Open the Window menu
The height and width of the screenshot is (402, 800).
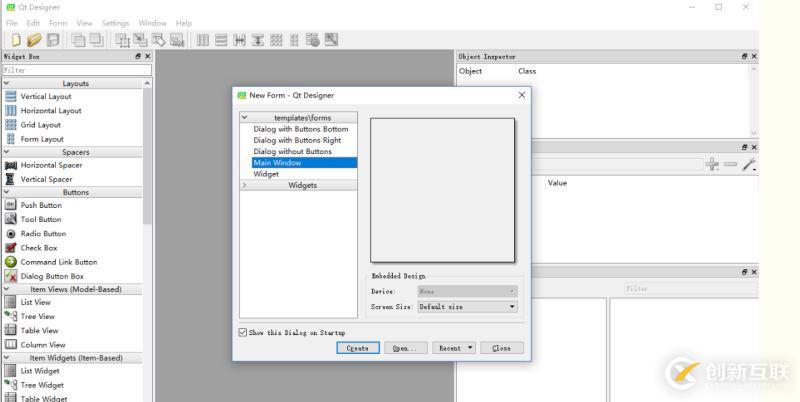click(152, 23)
